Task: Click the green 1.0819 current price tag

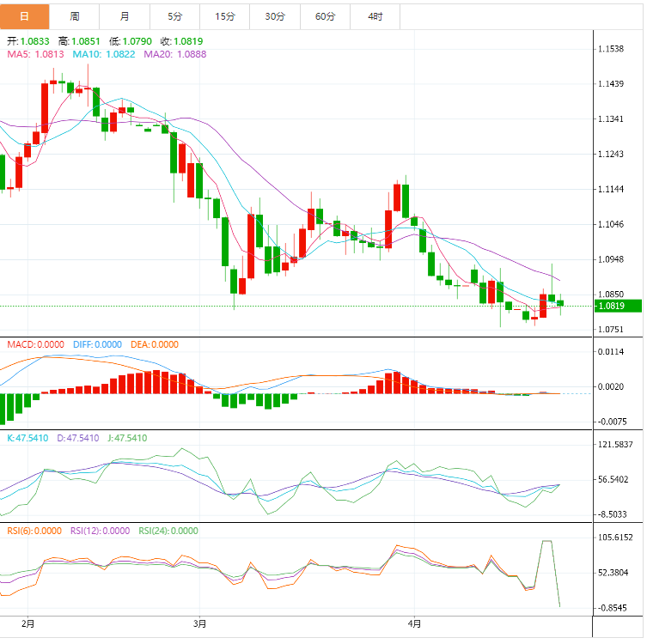Action: (618, 306)
